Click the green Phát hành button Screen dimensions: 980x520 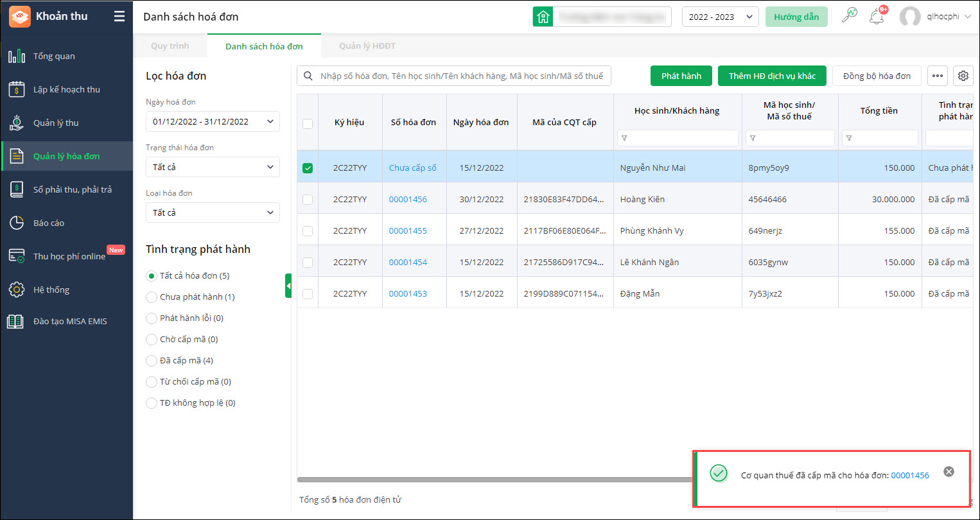click(x=681, y=76)
